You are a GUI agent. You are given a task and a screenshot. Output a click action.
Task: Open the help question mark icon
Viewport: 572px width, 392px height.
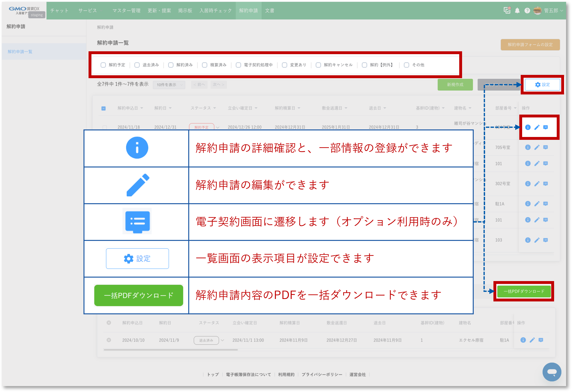[x=527, y=11]
